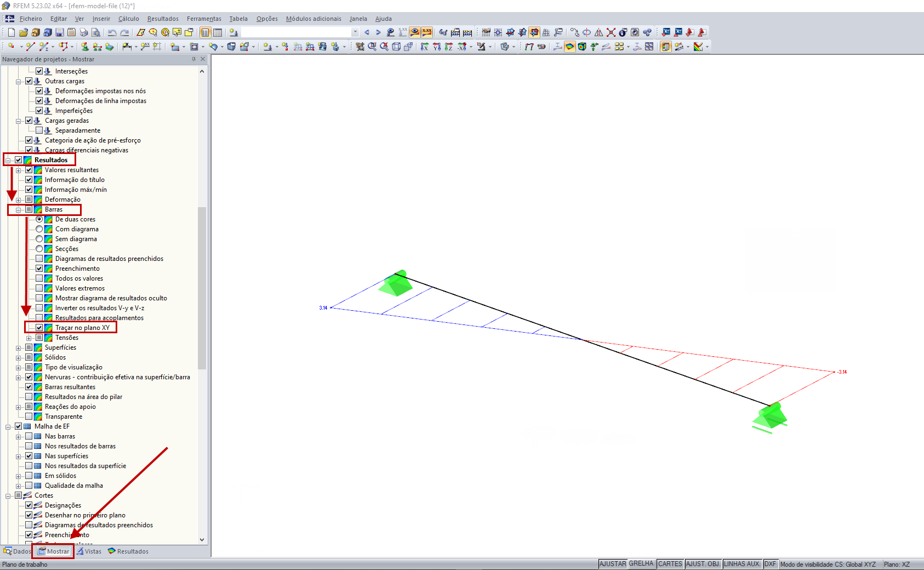
Task: Undo the last action
Action: click(x=112, y=32)
